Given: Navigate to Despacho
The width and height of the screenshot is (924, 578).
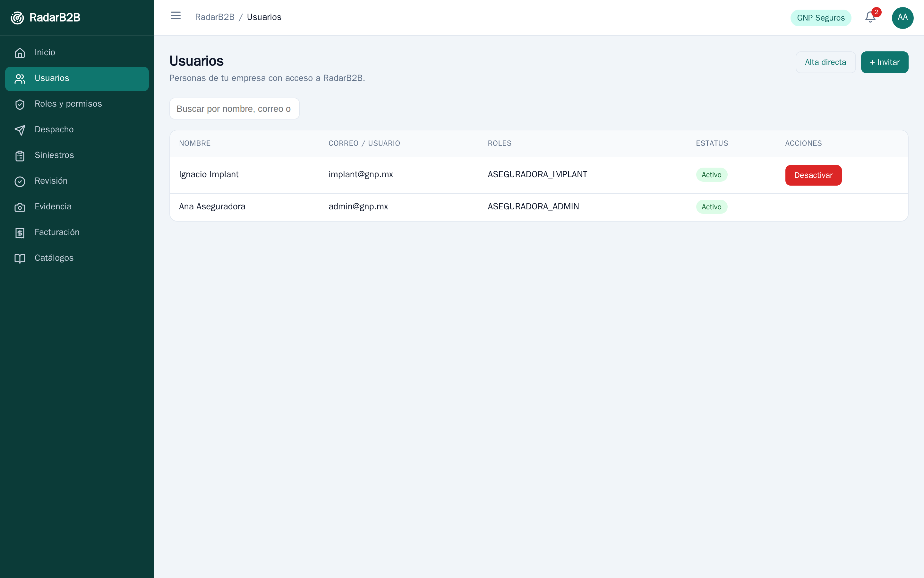Looking at the screenshot, I should tap(77, 130).
